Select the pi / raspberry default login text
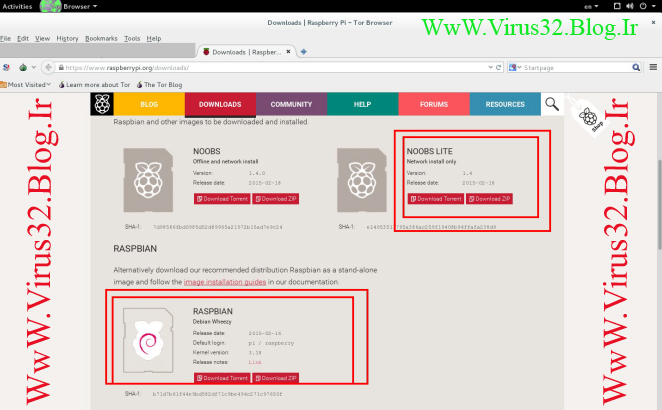 271,343
